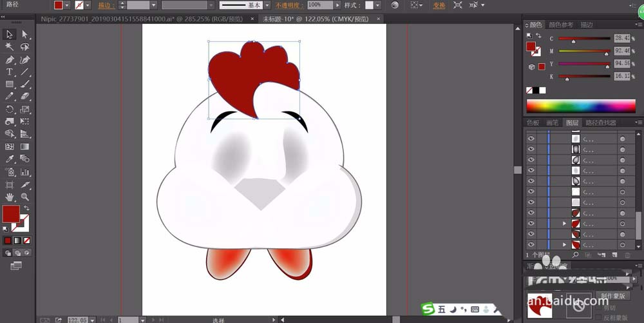Viewport: 644px width, 323px height.
Task: Set toolbox paint mode to None
Action: (x=27, y=241)
